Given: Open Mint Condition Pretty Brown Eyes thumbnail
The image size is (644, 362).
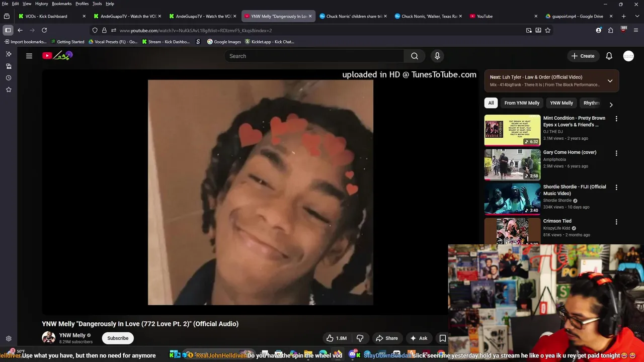Looking at the screenshot, I should click(512, 130).
